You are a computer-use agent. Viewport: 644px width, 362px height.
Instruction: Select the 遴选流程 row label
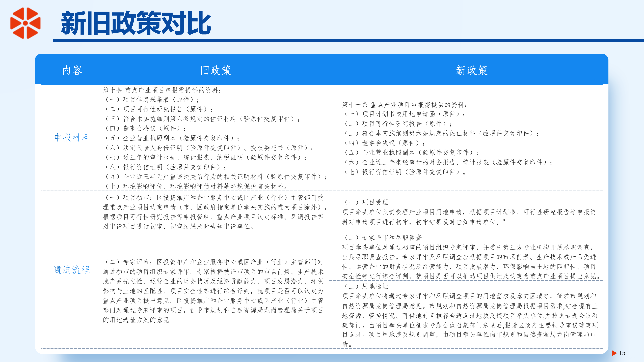(x=72, y=270)
